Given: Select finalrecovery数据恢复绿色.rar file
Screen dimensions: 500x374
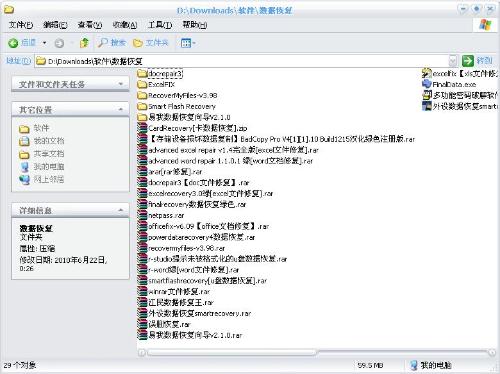Looking at the screenshot, I should pyautogui.click(x=192, y=204).
